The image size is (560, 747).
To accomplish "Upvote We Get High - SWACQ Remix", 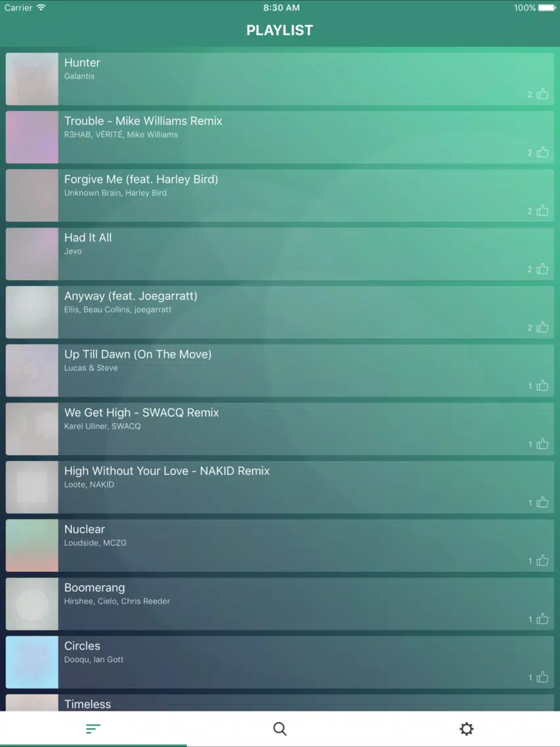I will tap(542, 444).
